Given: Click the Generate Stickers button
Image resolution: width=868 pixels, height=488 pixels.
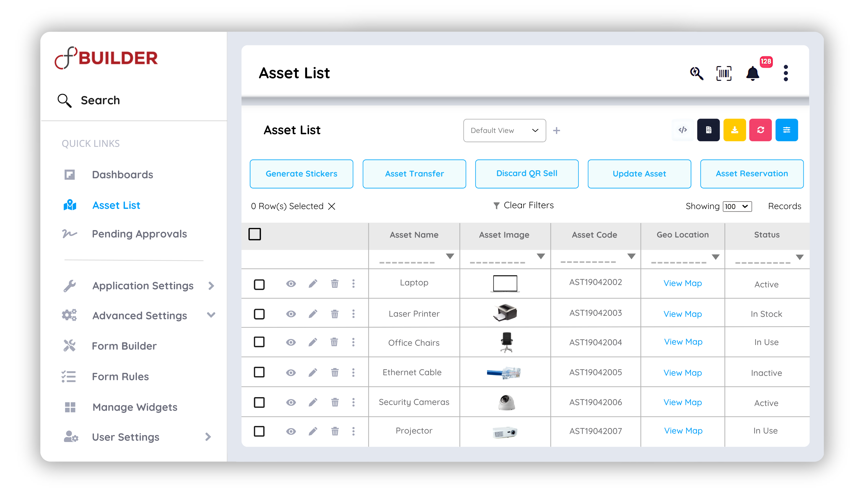Looking at the screenshot, I should coord(302,174).
